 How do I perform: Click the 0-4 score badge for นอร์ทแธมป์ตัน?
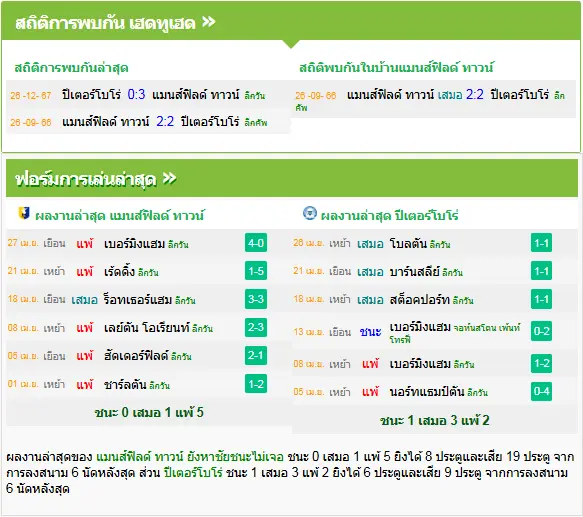coord(541,391)
